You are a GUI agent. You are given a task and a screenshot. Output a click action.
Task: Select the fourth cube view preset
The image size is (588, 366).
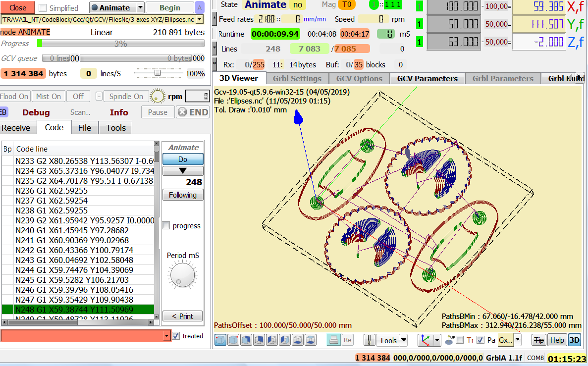259,340
